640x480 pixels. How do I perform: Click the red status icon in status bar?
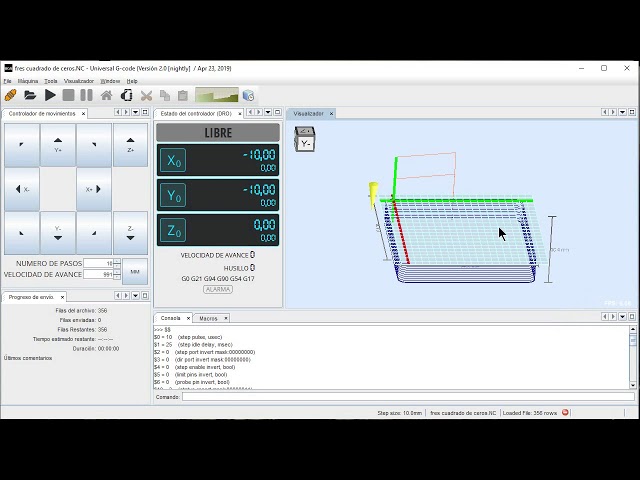pos(565,413)
